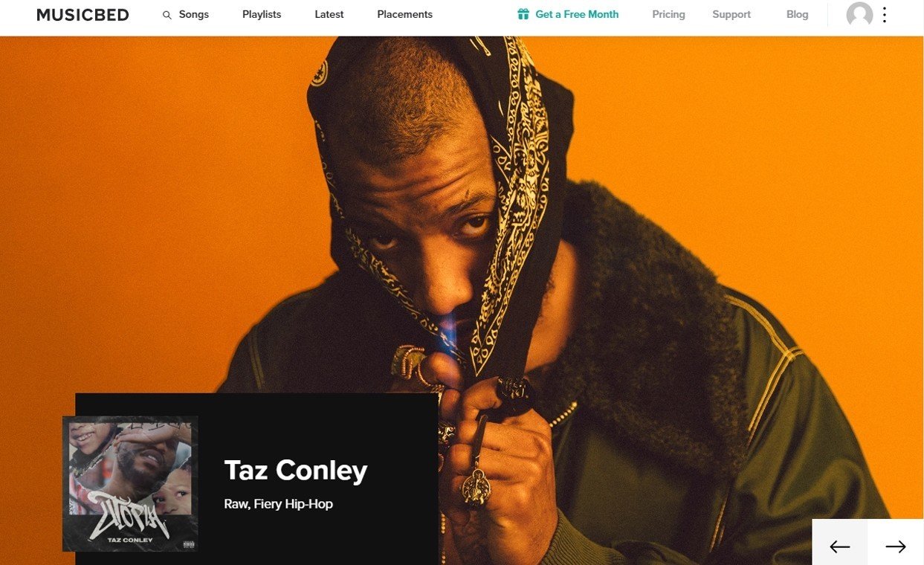The height and width of the screenshot is (565, 924).
Task: View the Pricing page
Action: pyautogui.click(x=668, y=14)
